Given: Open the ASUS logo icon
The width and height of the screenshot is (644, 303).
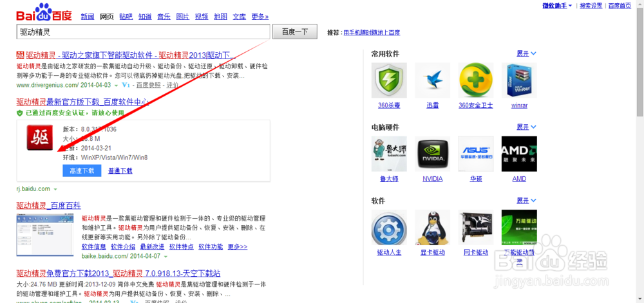Looking at the screenshot, I should (x=476, y=154).
